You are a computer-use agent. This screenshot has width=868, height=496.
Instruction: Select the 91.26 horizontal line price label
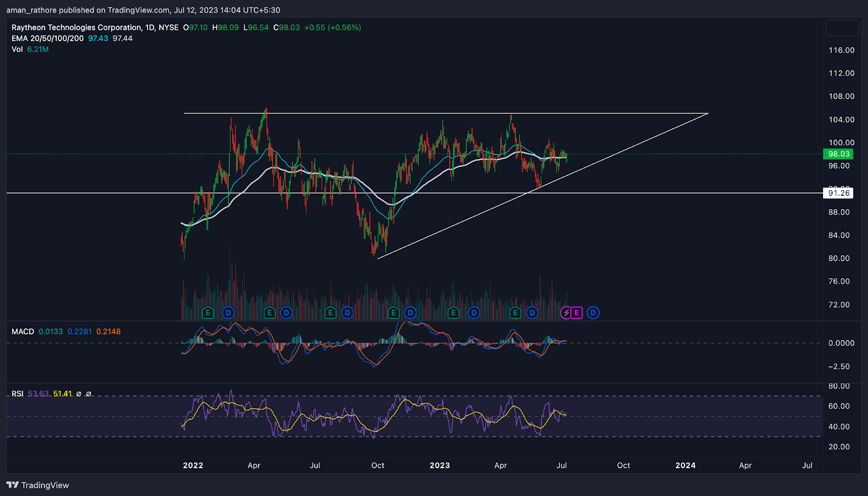(838, 193)
